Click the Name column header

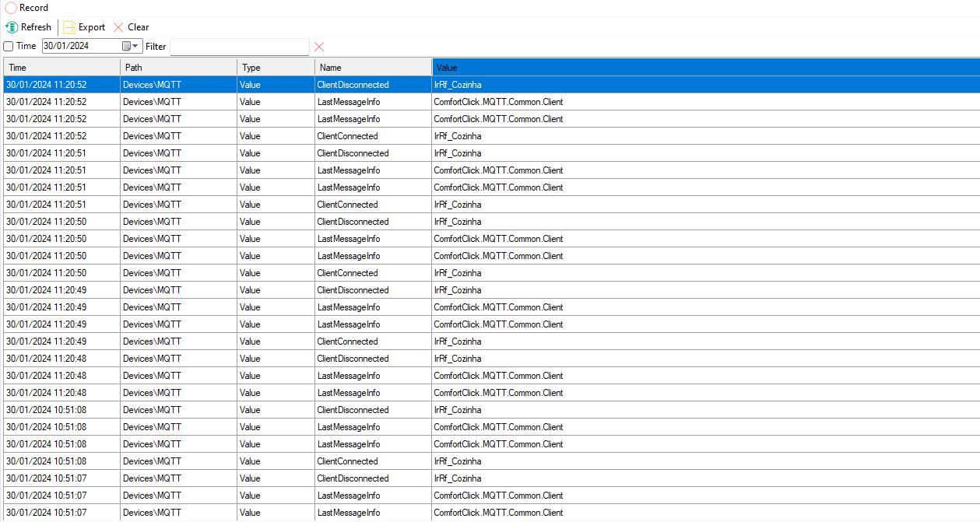tap(373, 68)
